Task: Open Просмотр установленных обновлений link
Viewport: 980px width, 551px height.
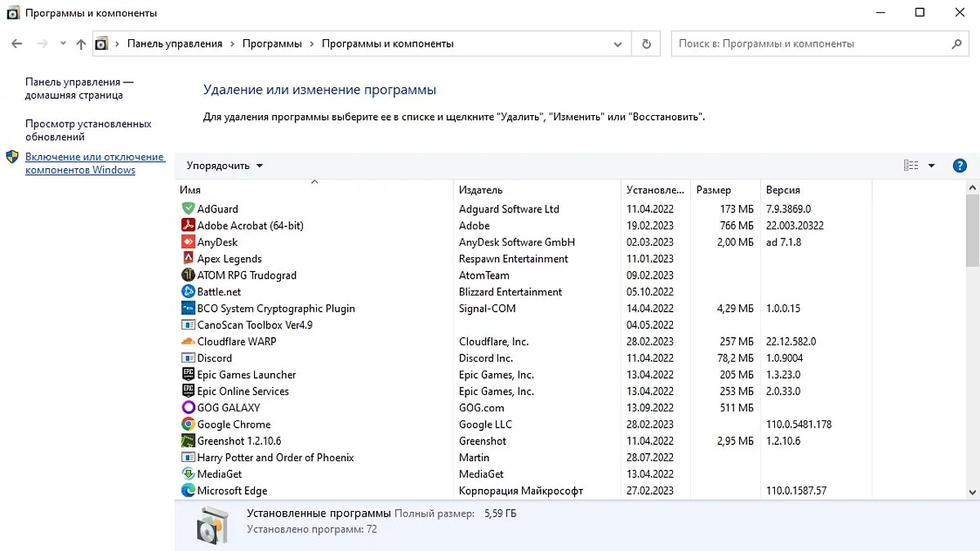Action: click(88, 131)
